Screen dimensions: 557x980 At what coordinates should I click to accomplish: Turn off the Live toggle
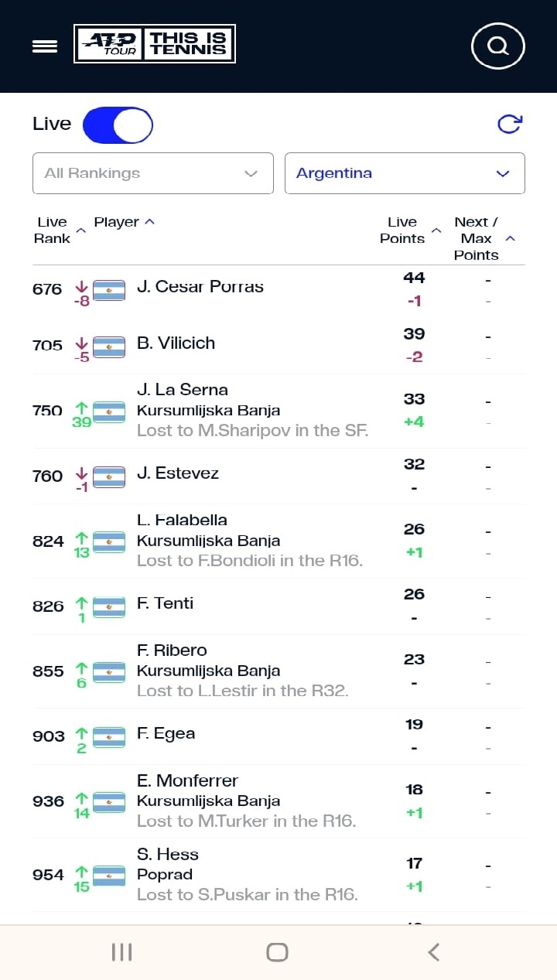(118, 125)
